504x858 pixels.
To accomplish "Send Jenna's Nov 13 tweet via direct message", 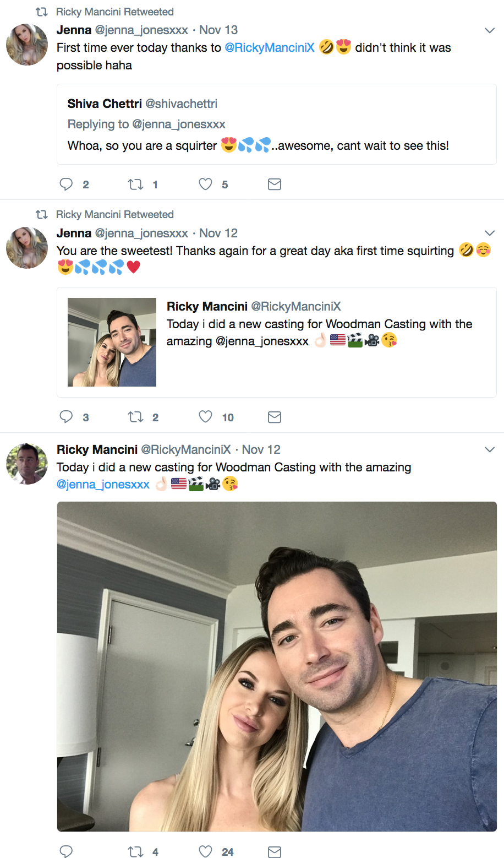I will click(x=274, y=184).
